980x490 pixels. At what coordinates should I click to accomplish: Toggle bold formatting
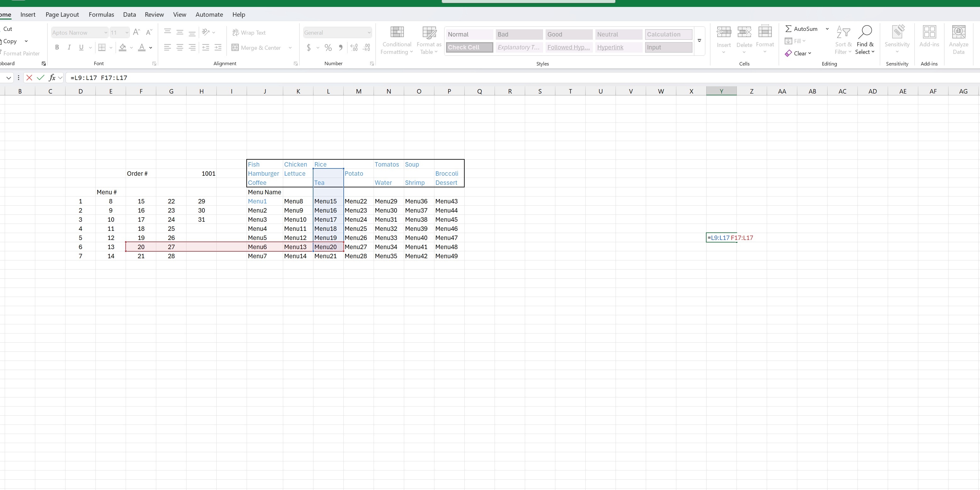pos(57,47)
